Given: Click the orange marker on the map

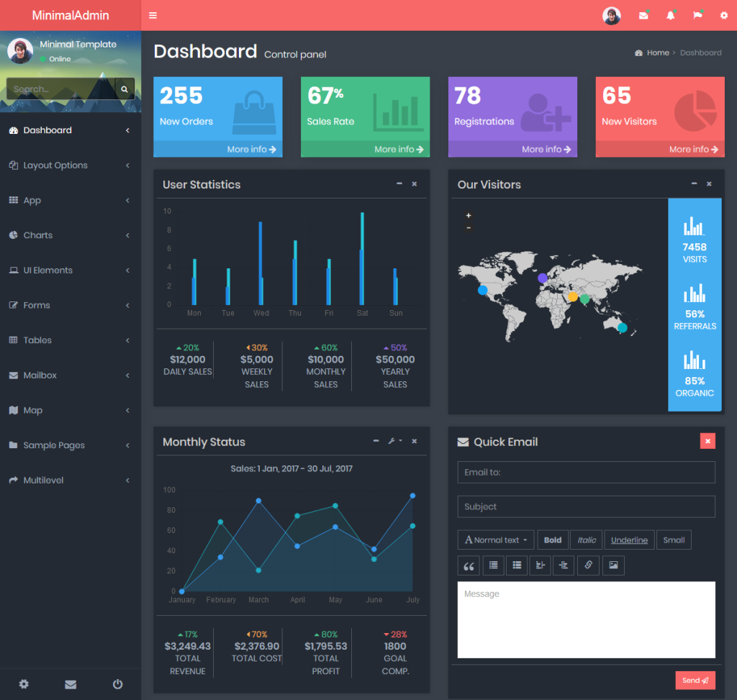Looking at the screenshot, I should click(x=572, y=296).
